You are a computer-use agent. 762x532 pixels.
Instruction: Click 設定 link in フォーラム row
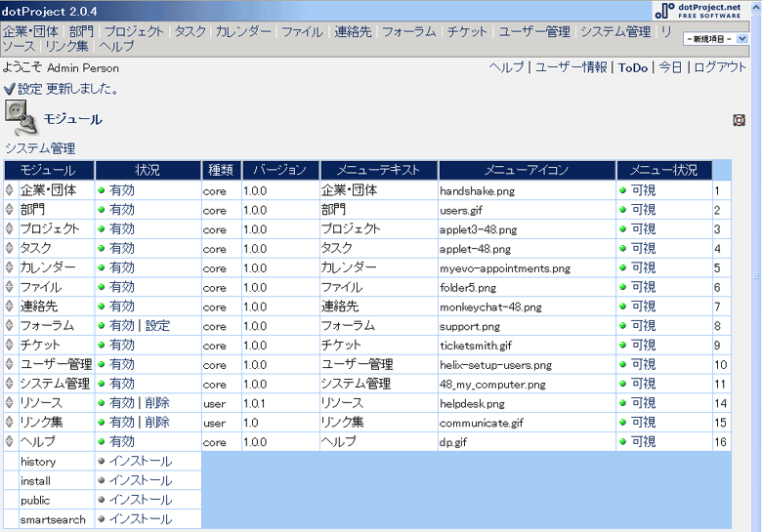[157, 325]
